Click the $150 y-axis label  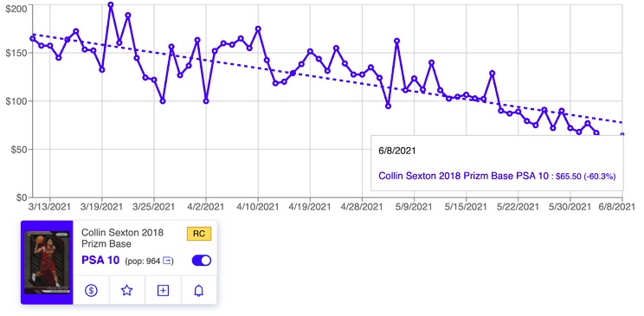(16, 53)
